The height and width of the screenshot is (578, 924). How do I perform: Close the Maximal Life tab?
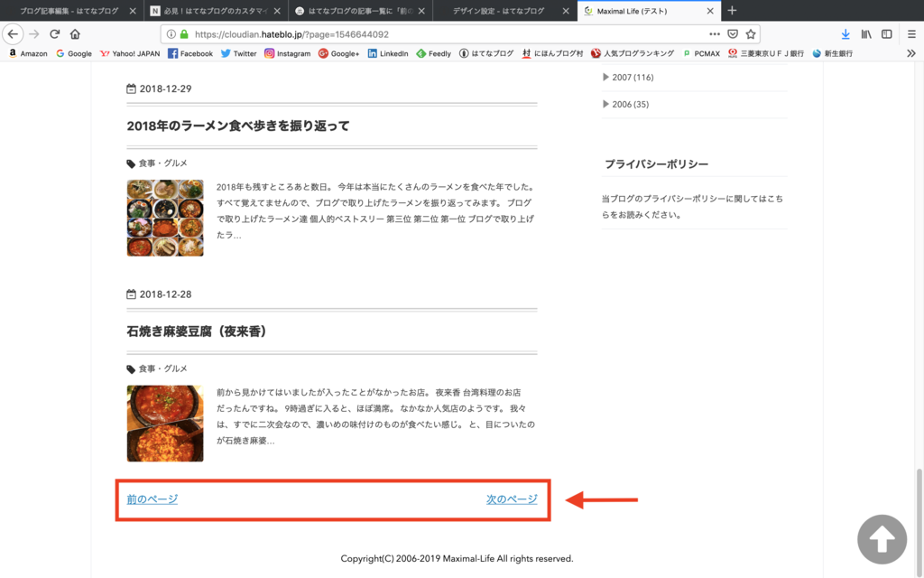point(710,11)
